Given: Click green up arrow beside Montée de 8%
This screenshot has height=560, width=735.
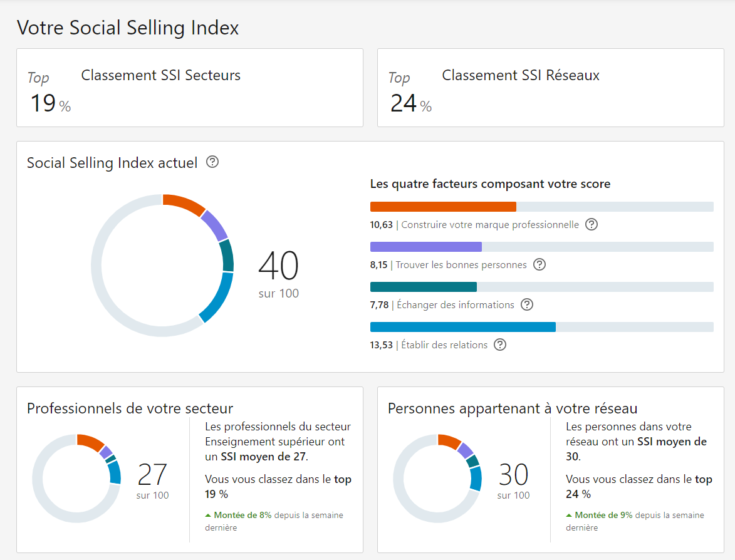Looking at the screenshot, I should pyautogui.click(x=208, y=516).
